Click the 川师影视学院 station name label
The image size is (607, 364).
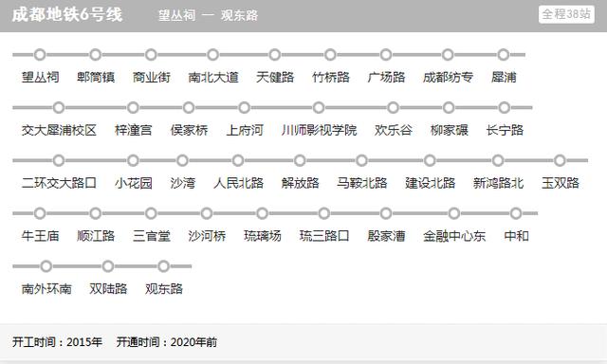(x=319, y=130)
